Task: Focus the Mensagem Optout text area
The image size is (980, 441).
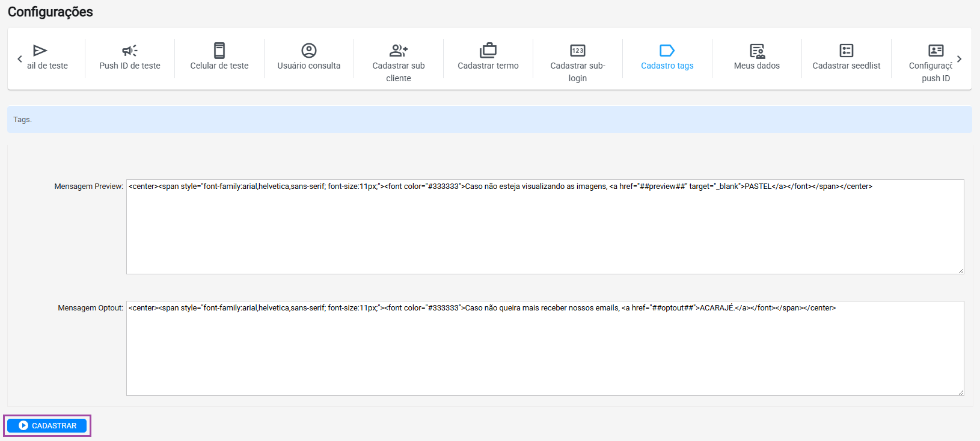Action: pos(545,348)
